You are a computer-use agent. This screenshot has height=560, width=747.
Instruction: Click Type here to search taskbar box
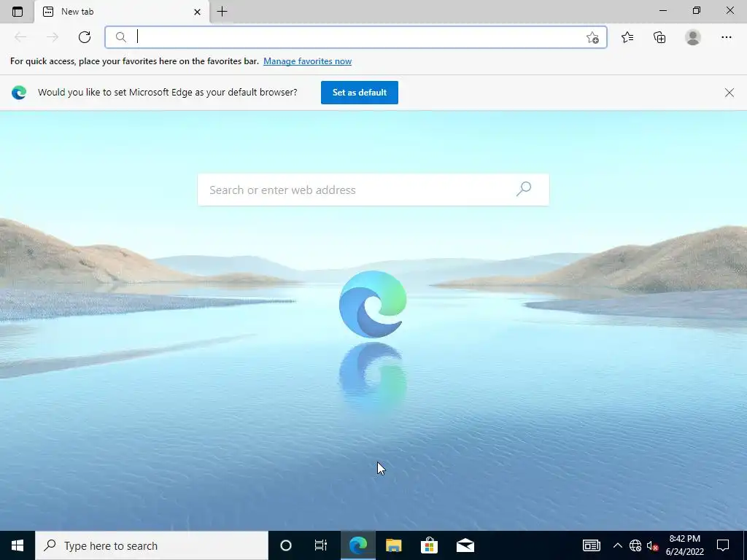152,545
